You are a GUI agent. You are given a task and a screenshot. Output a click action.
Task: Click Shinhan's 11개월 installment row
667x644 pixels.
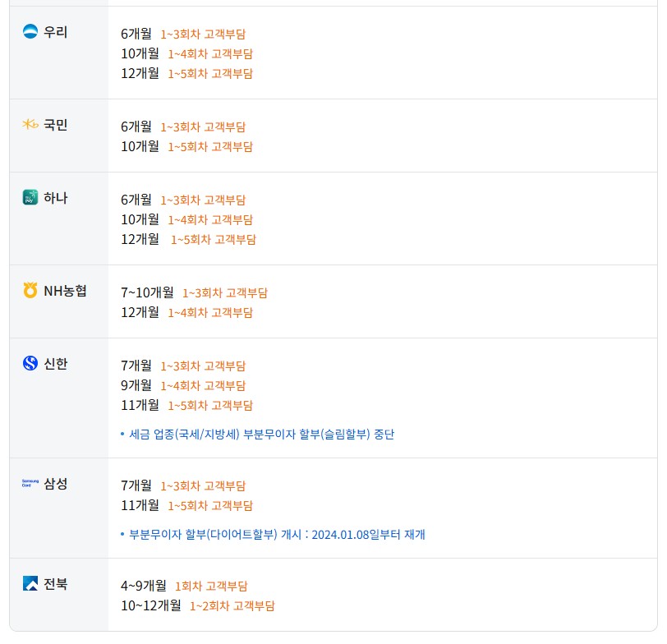[186, 405]
